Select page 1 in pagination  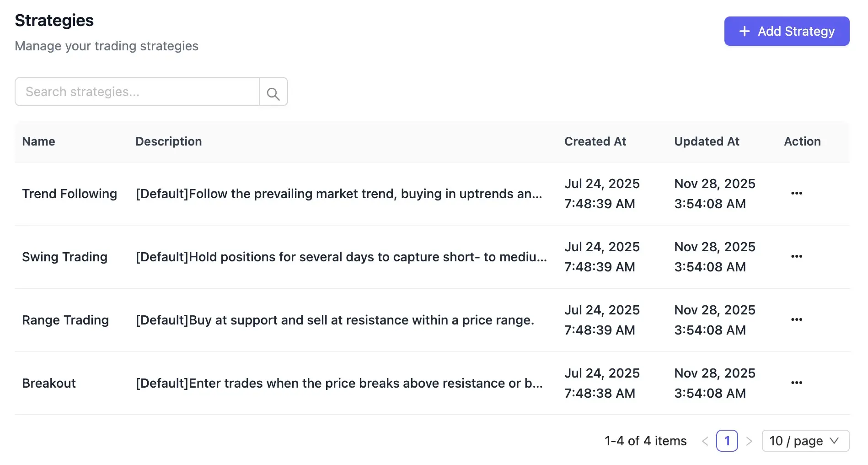727,441
